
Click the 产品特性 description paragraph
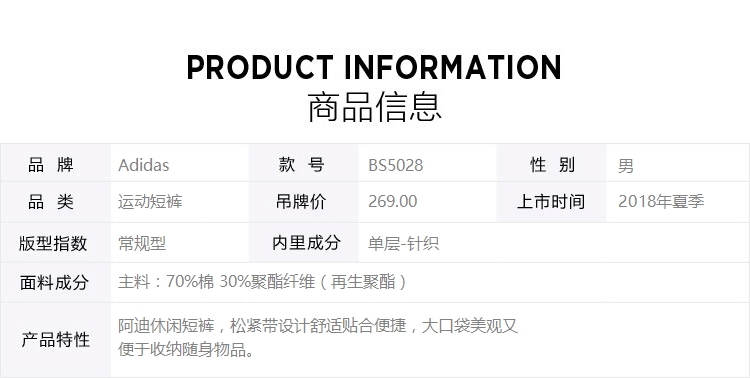(318, 338)
